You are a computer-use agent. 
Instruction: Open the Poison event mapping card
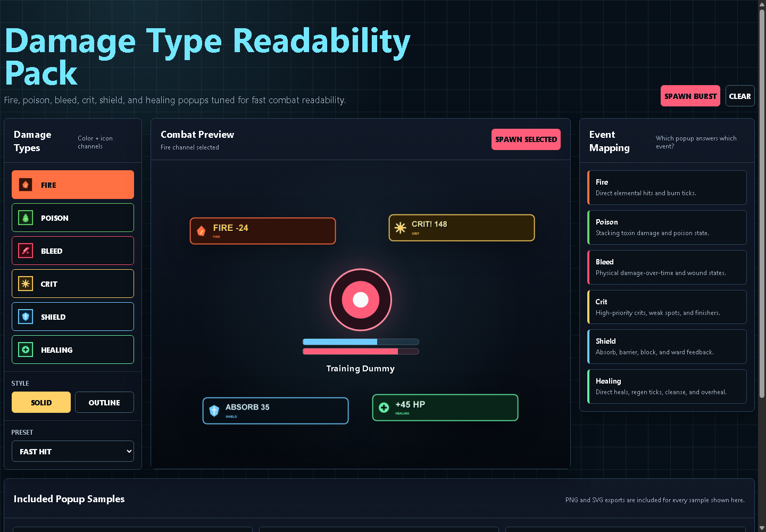pos(667,227)
